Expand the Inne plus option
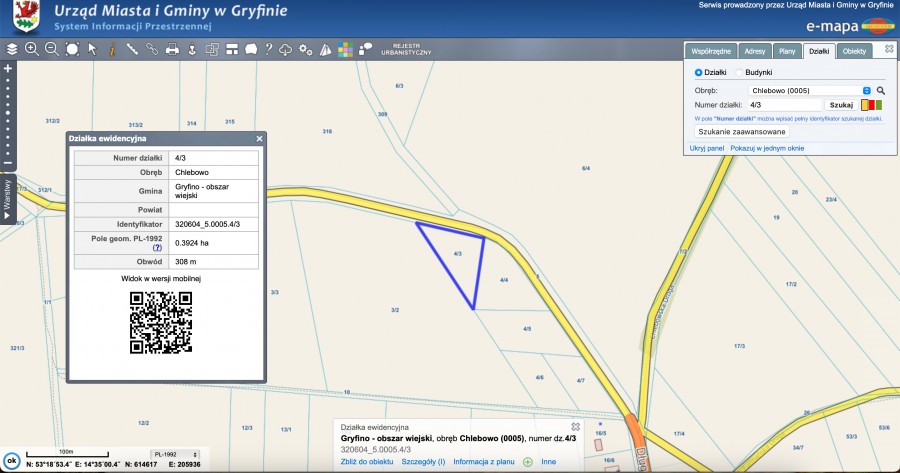 coord(528,462)
